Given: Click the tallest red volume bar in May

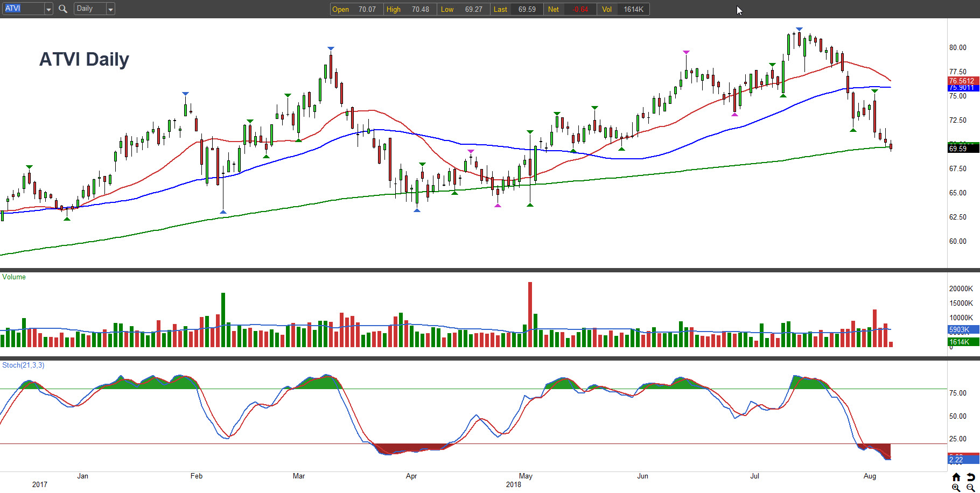Looking at the screenshot, I should click(530, 314).
